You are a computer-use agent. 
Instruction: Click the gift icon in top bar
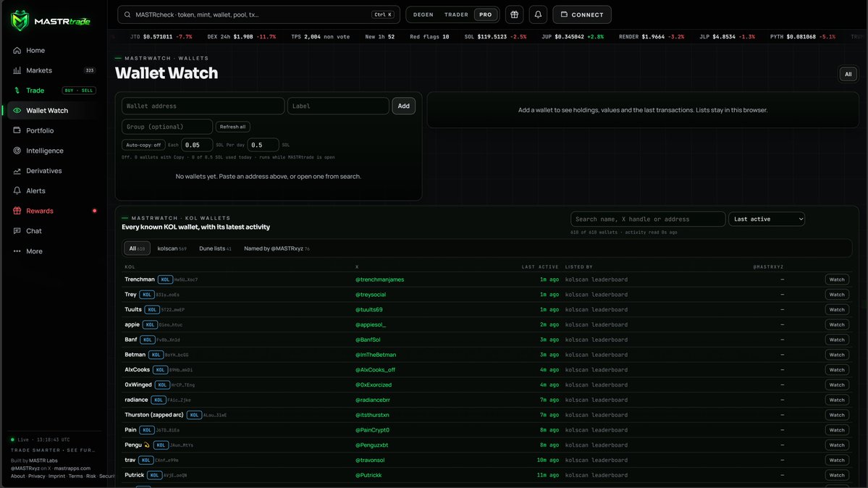(x=514, y=14)
